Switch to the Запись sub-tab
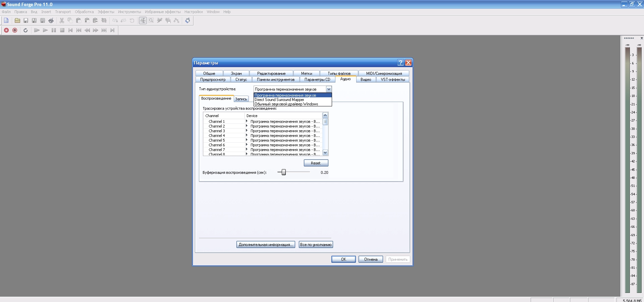This screenshot has height=302, width=644. 241,99
